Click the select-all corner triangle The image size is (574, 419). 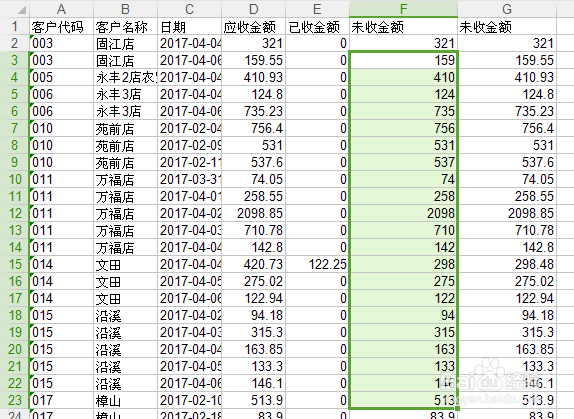(x=22, y=9)
